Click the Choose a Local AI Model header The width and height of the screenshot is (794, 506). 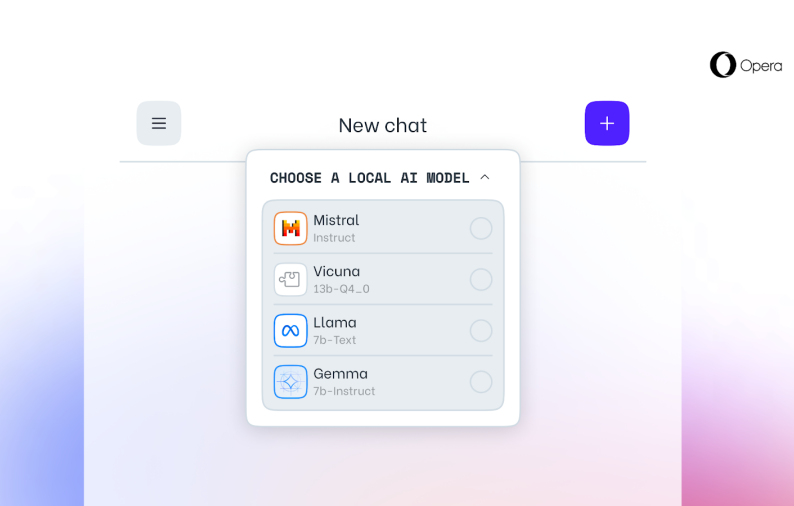pos(369,178)
